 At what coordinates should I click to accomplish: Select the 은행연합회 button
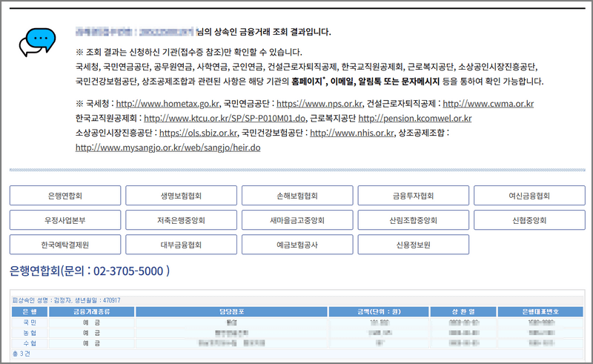[65, 196]
